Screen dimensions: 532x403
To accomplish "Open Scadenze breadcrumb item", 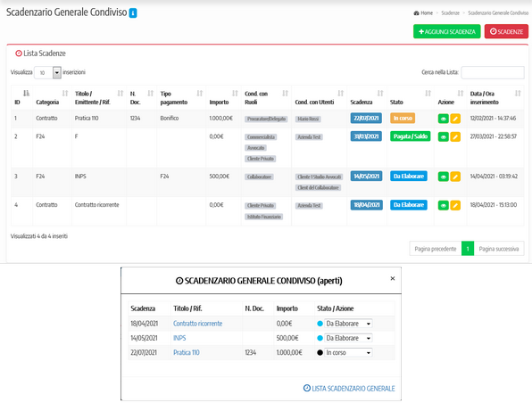I will click(x=450, y=13).
